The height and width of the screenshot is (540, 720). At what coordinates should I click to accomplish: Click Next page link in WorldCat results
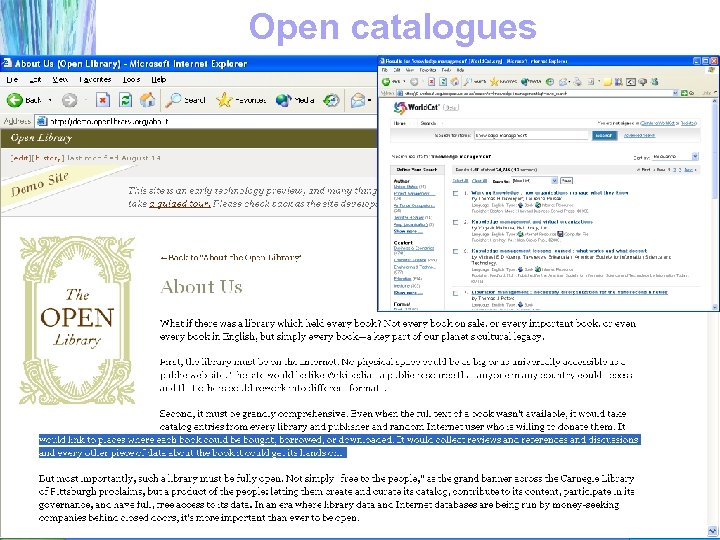(688, 170)
